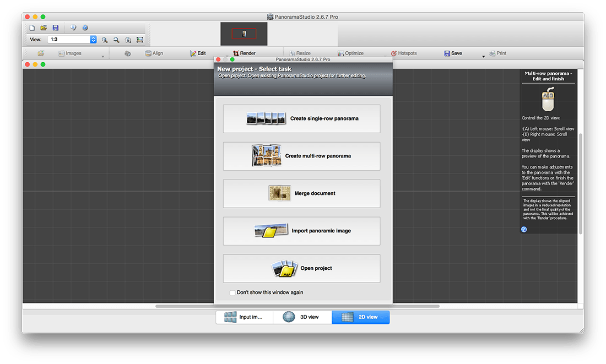This screenshot has width=606, height=364.
Task: Switch to the 3D view tab
Action: click(302, 317)
